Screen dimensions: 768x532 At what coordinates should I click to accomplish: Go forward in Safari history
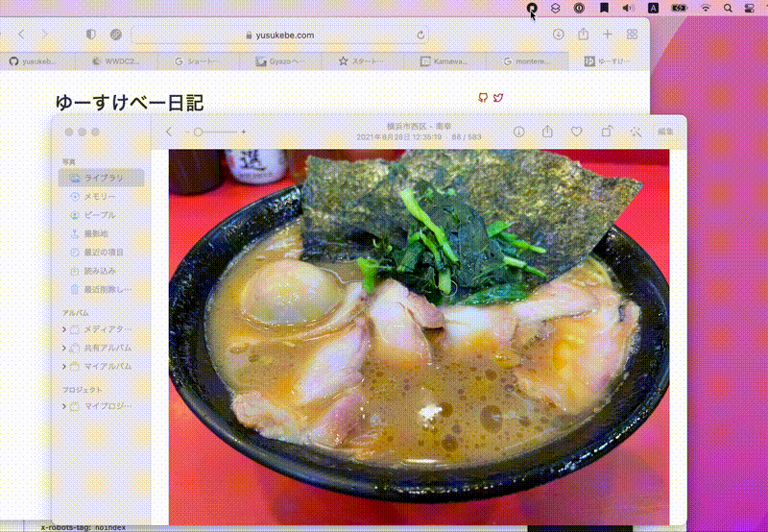pos(44,35)
